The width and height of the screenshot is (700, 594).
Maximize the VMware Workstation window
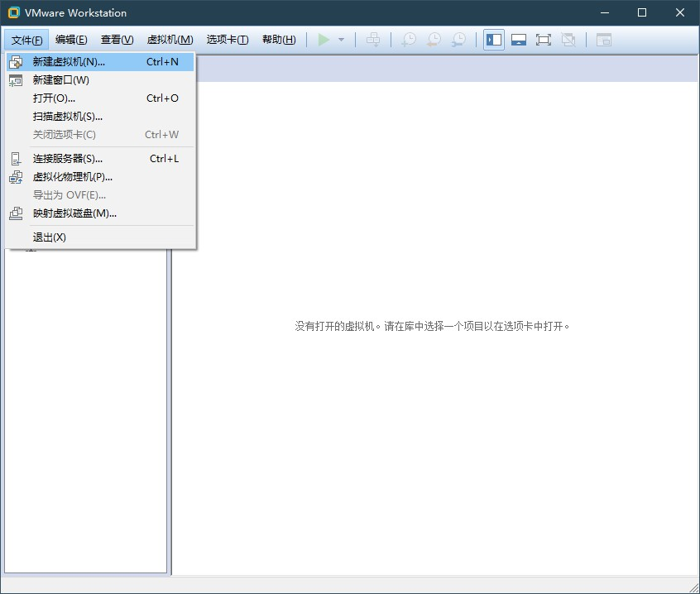coord(642,12)
